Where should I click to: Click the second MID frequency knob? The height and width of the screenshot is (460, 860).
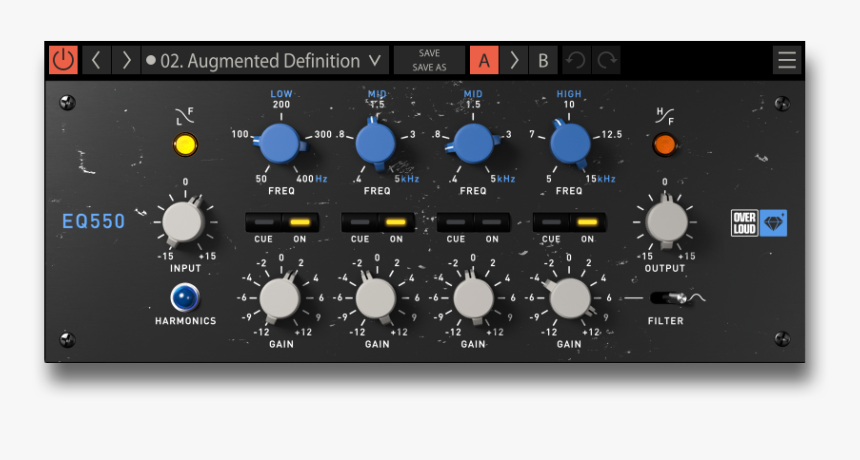(x=473, y=144)
